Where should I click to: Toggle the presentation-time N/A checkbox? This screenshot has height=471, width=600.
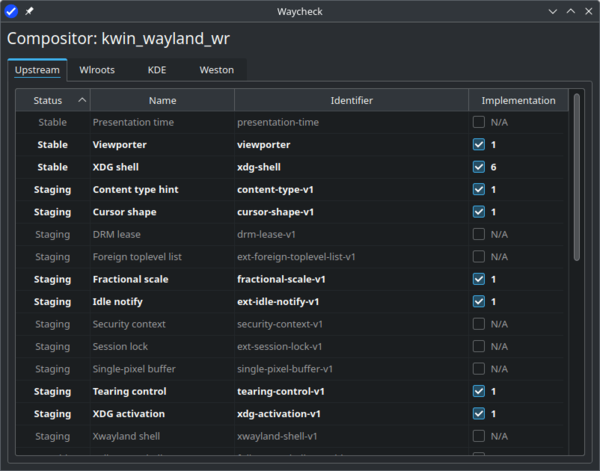[x=479, y=122]
